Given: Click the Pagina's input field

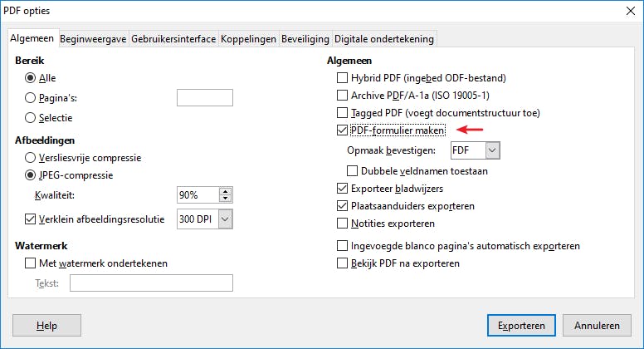Looking at the screenshot, I should [x=204, y=98].
